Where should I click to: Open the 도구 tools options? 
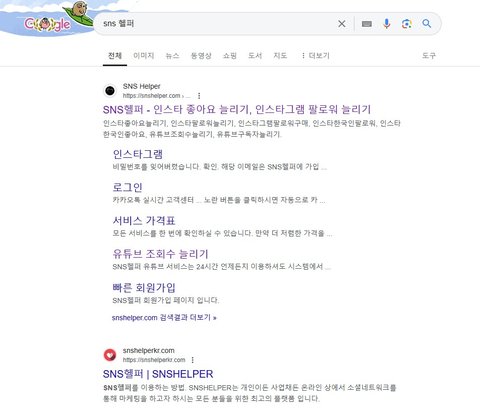pyautogui.click(x=429, y=56)
